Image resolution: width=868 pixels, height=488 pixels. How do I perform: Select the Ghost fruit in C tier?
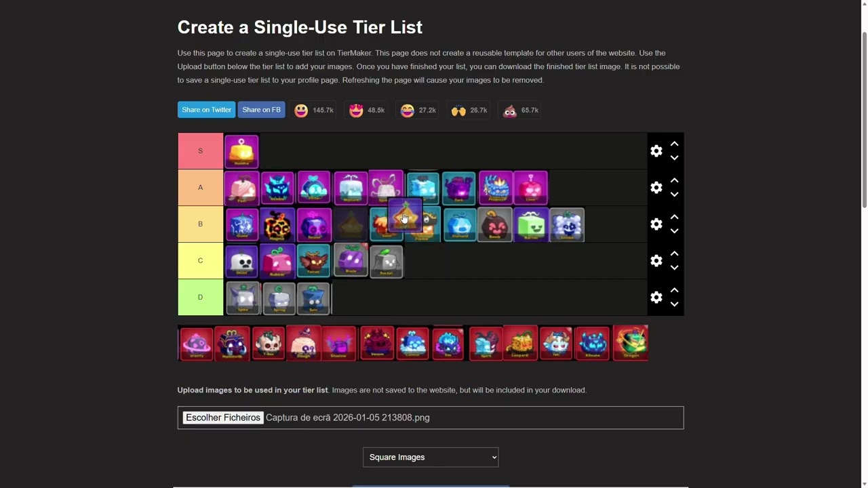click(241, 261)
